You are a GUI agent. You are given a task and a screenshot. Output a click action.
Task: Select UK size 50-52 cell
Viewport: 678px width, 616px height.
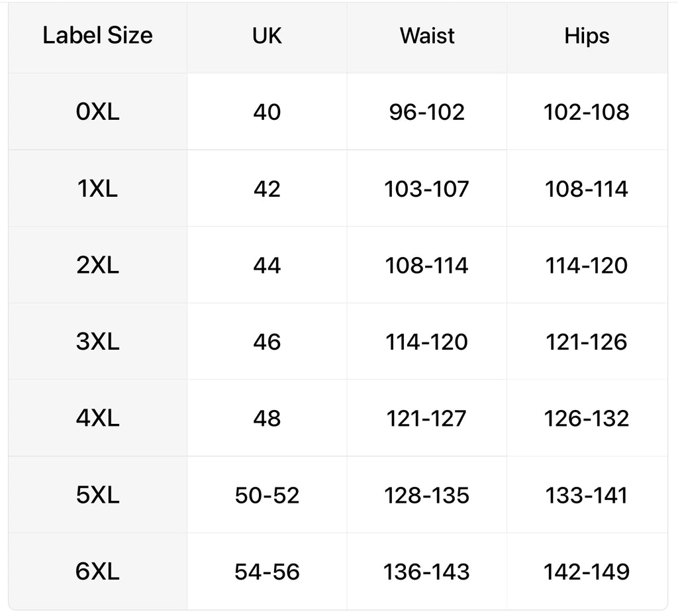pos(267,495)
